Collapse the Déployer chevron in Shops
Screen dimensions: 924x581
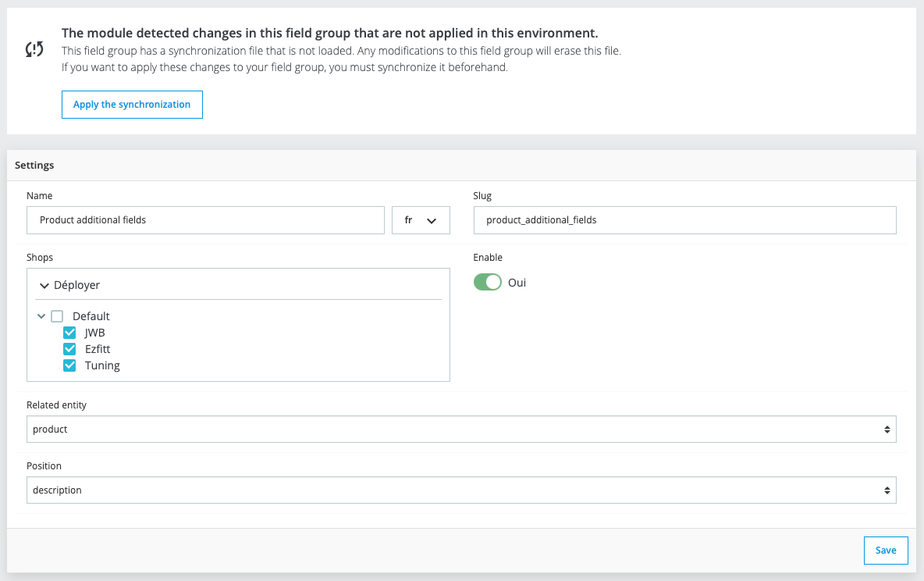pos(44,286)
